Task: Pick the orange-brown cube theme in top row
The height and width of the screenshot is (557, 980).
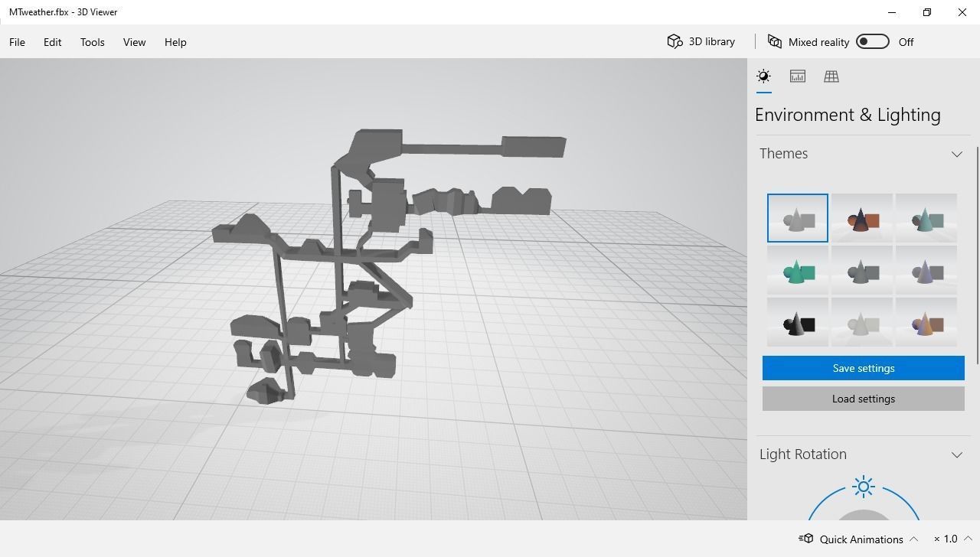Action: pos(861,220)
